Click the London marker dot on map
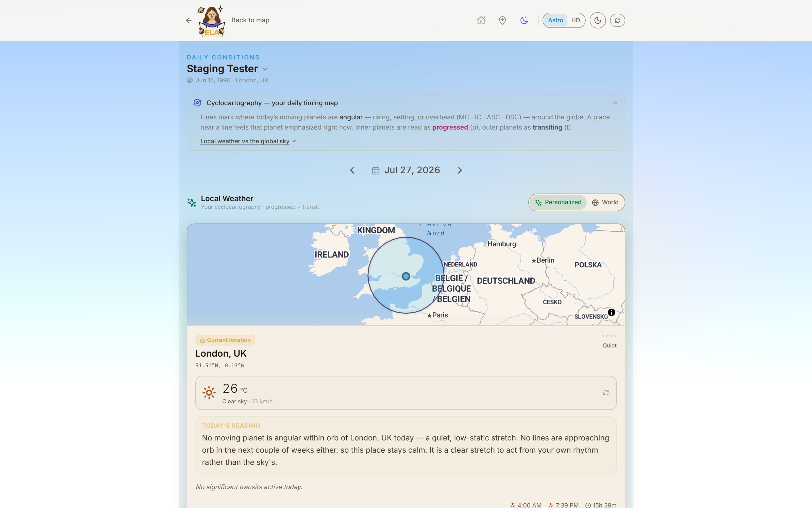This screenshot has width=812, height=508. click(x=406, y=276)
